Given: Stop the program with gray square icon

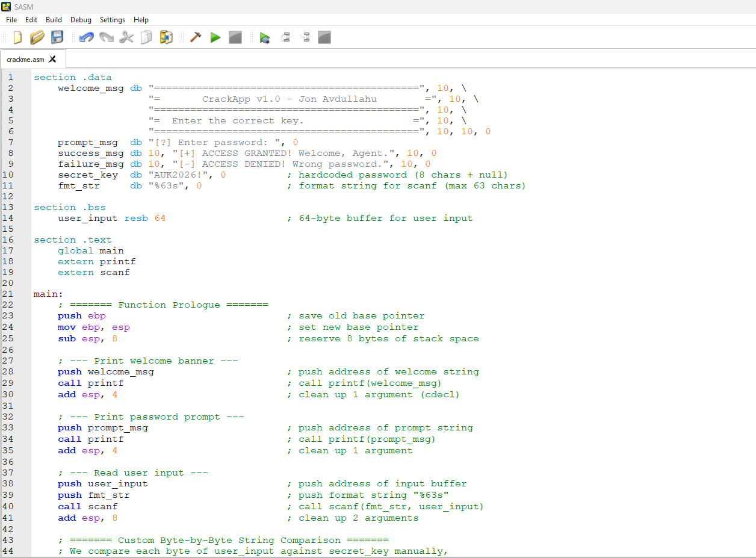Looking at the screenshot, I should pyautogui.click(x=235, y=37).
